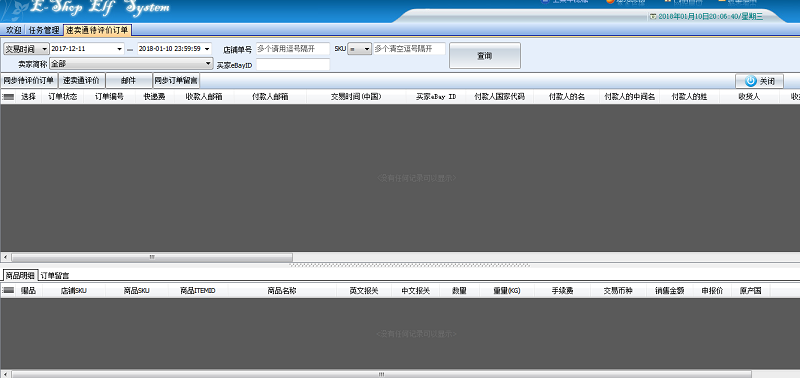Click the orange round icon in the top banner
800x378 pixels.
click(x=610, y=2)
